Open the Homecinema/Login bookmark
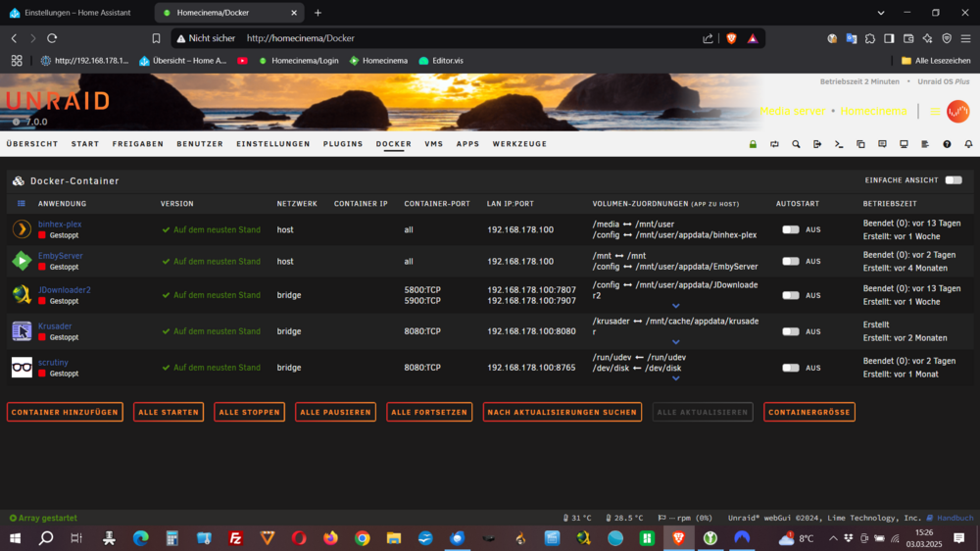This screenshot has width=980, height=551. coord(299,61)
